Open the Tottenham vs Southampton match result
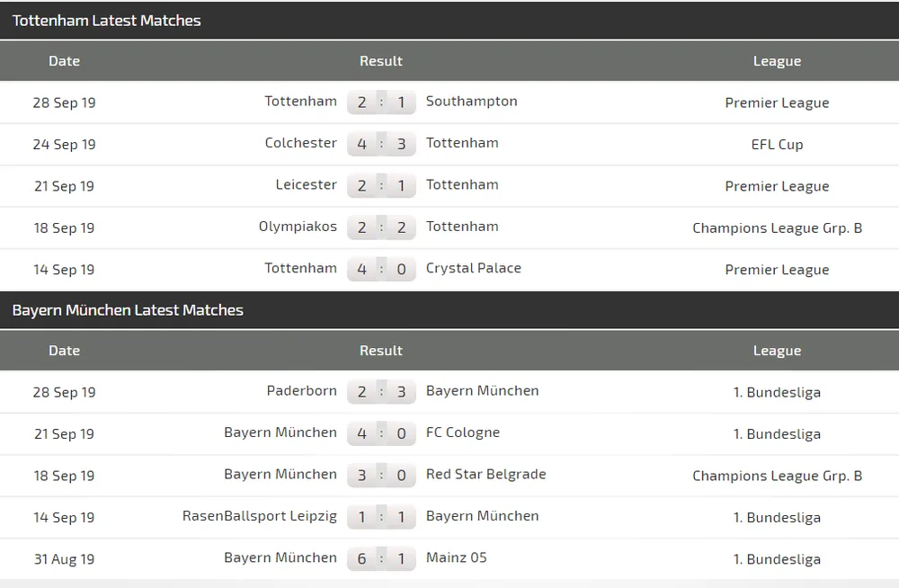The height and width of the screenshot is (588, 899). pyautogui.click(x=381, y=102)
